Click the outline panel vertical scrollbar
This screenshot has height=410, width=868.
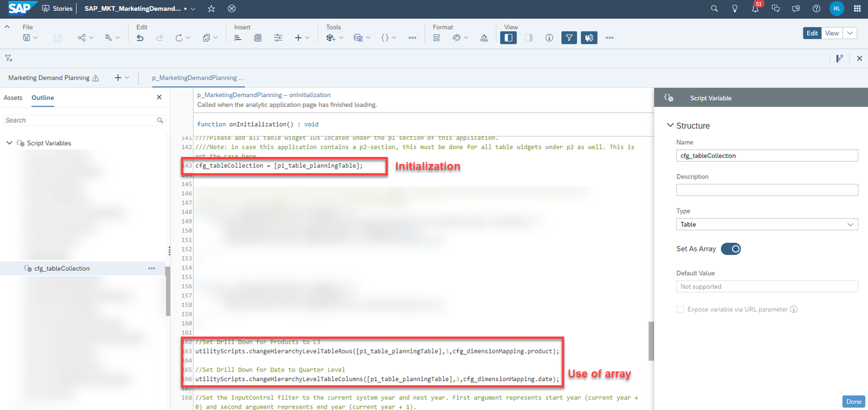(x=168, y=291)
